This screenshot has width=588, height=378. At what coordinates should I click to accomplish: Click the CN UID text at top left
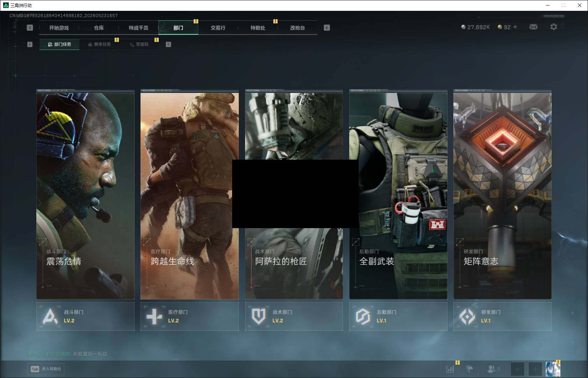[64, 16]
